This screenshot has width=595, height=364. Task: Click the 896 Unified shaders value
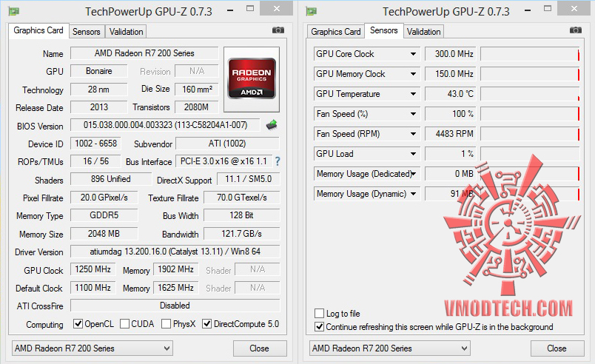click(x=111, y=179)
